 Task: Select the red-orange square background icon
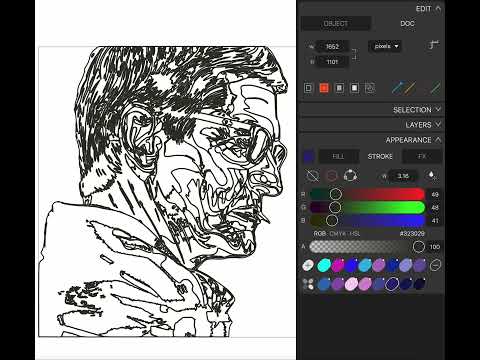(x=324, y=88)
